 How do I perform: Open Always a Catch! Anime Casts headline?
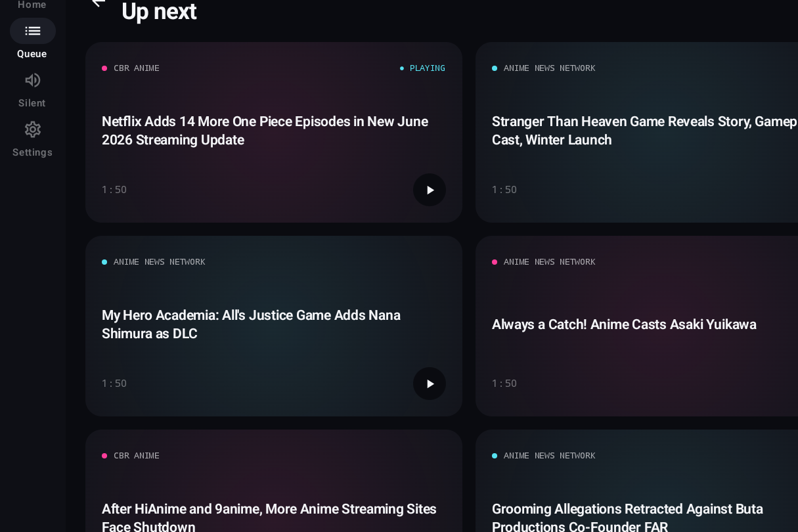click(624, 324)
